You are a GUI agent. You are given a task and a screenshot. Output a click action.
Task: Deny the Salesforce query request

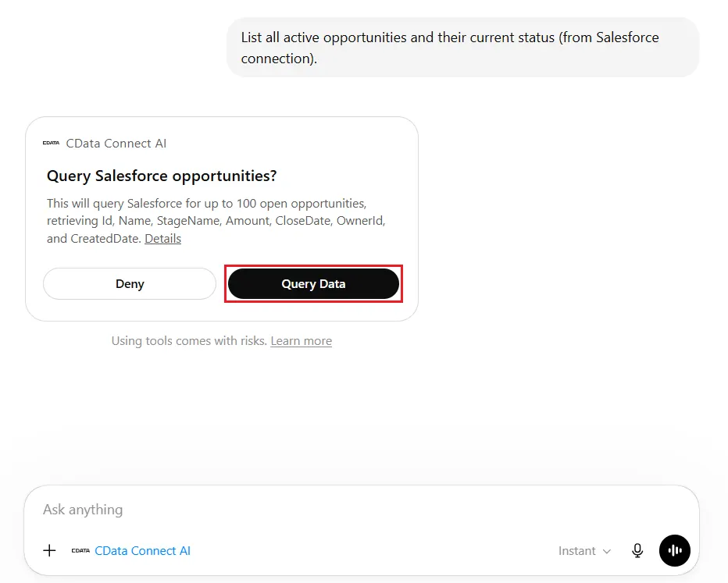130,284
